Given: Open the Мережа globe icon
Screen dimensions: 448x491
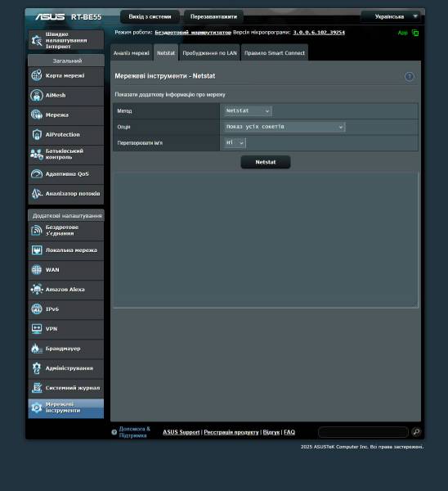Looking at the screenshot, I should coord(37,115).
